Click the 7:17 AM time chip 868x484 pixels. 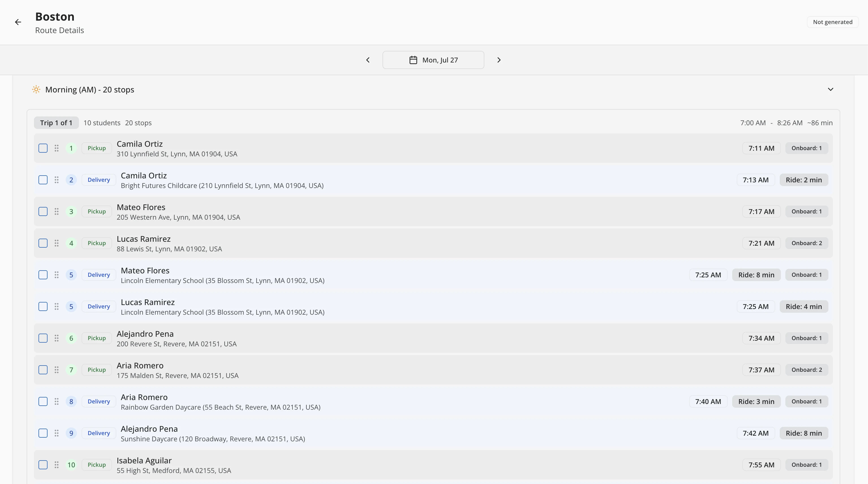762,211
